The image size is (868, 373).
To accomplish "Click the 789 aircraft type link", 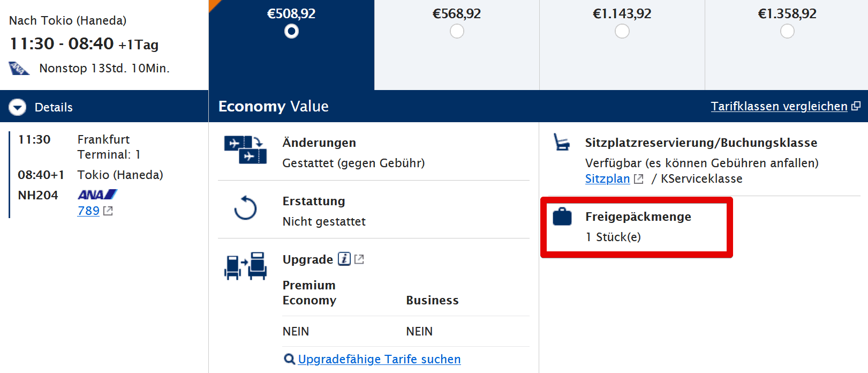I will (x=88, y=211).
